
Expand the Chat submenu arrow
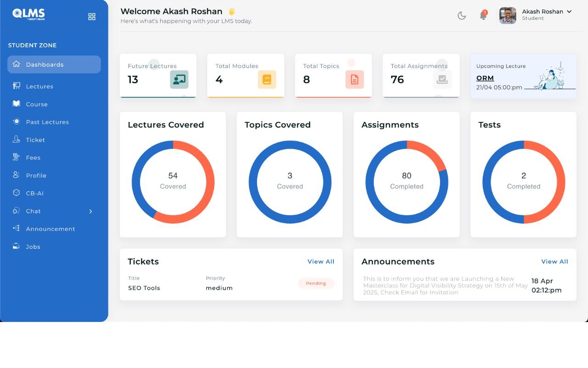coord(90,211)
